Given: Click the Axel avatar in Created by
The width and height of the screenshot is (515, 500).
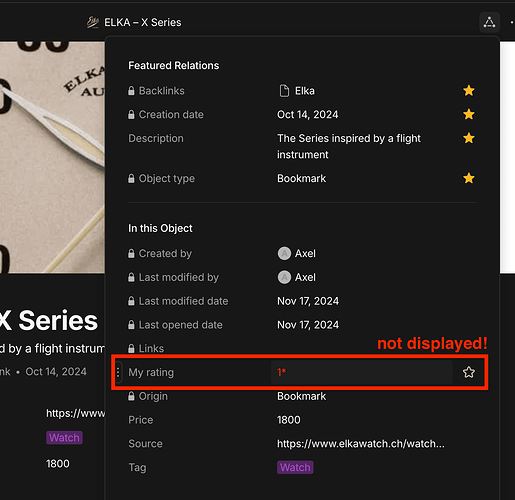Looking at the screenshot, I should click(284, 253).
